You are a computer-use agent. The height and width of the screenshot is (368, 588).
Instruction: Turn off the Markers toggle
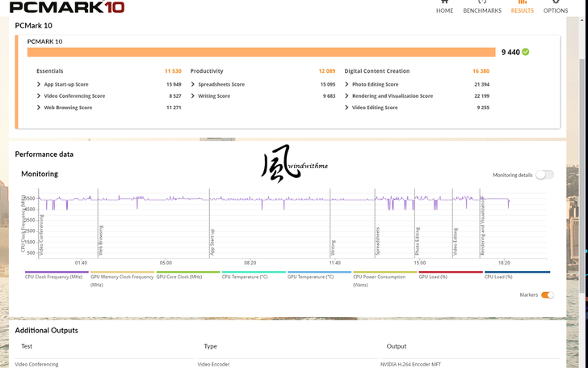[x=547, y=294]
